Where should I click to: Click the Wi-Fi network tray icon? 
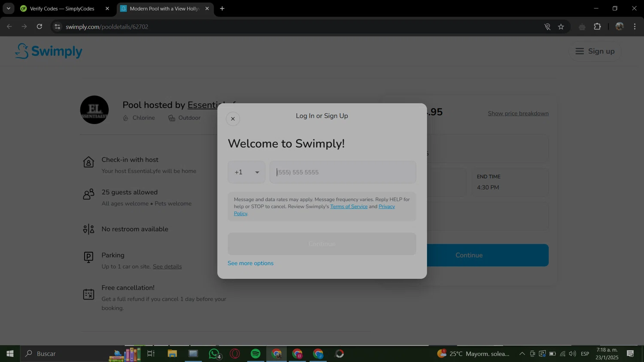[562, 353]
